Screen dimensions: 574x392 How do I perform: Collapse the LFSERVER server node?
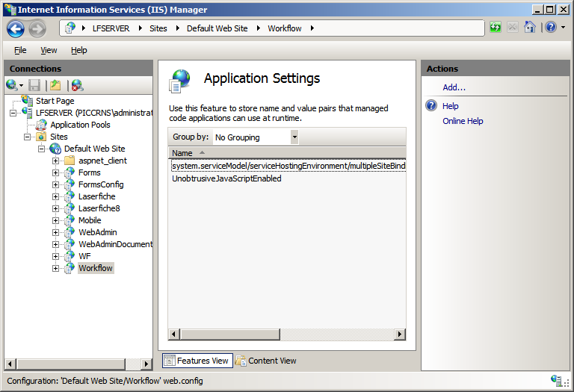(13, 113)
